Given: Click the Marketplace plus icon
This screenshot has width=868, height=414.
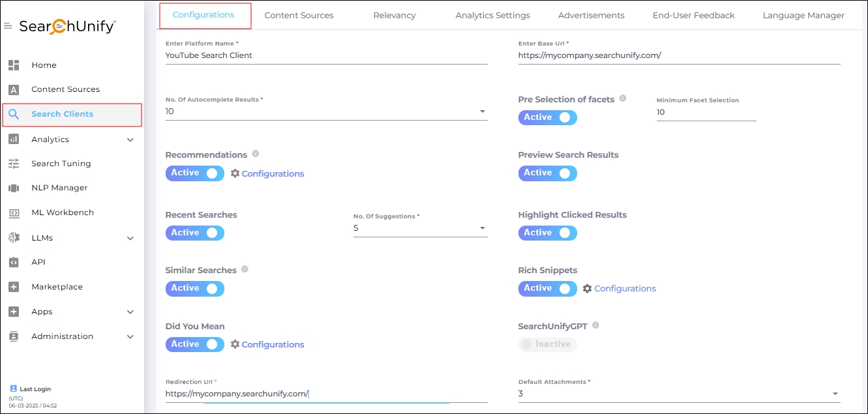Looking at the screenshot, I should 14,287.
